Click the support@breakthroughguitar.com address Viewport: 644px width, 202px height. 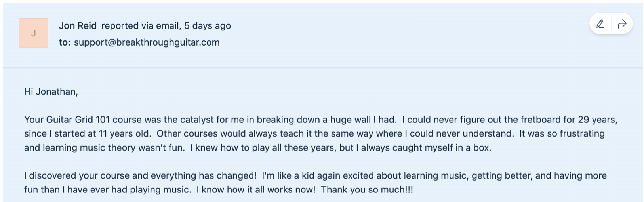(147, 42)
